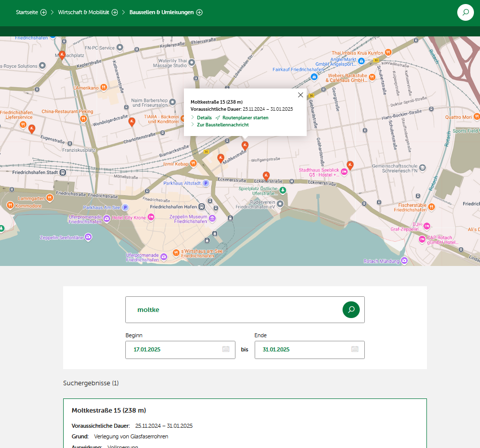This screenshot has height=448, width=480.
Task: Click the Parkhaus Altstadt parking icon
Action: tap(206, 184)
